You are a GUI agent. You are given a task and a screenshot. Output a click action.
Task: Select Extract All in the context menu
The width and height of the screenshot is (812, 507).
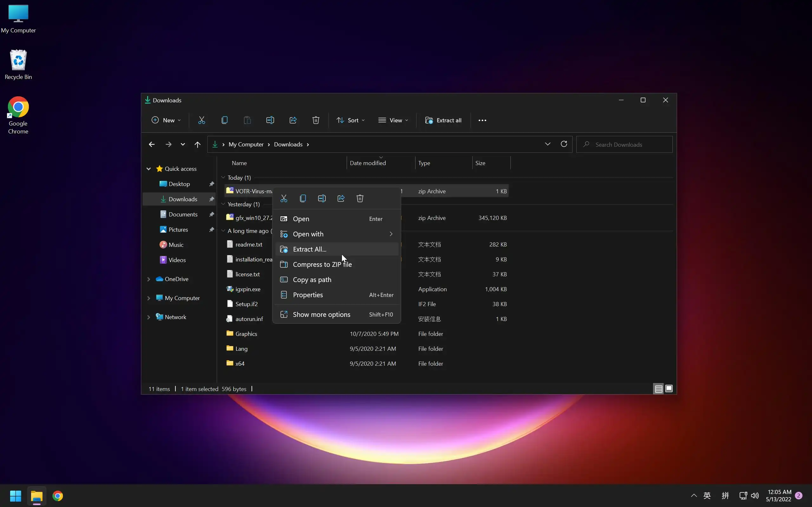point(309,249)
